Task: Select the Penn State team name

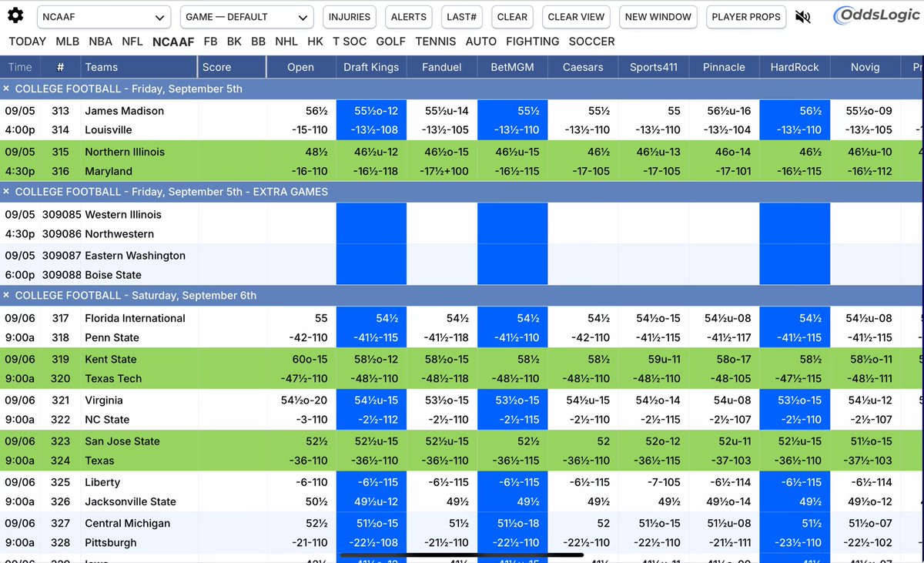Action: pyautogui.click(x=112, y=337)
